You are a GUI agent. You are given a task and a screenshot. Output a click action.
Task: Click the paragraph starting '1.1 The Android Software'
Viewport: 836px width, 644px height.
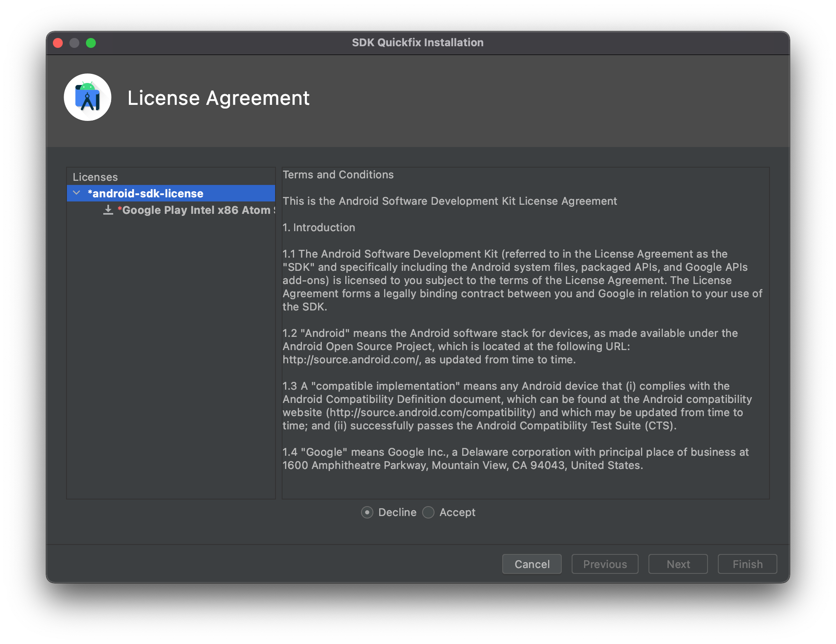point(522,280)
